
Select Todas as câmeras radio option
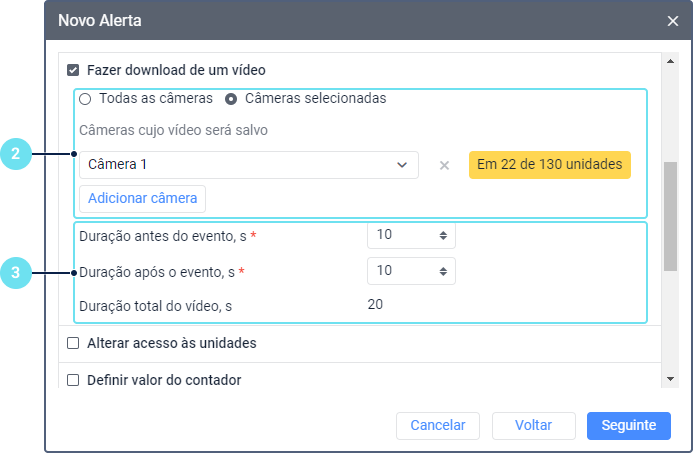coord(85,99)
